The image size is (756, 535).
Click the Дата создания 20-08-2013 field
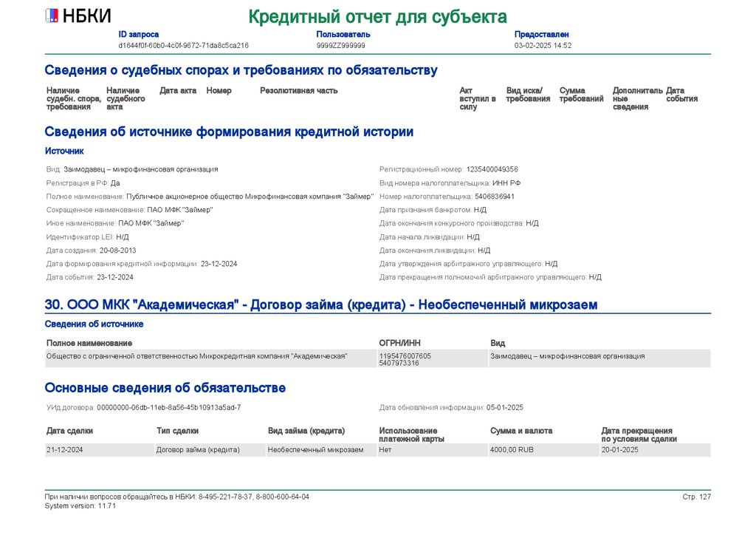click(91, 251)
